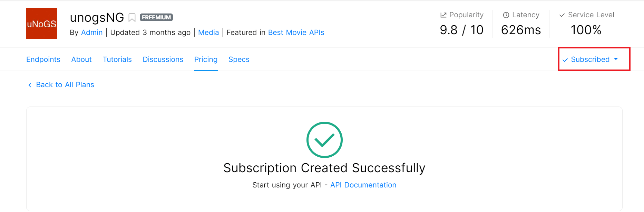This screenshot has width=644, height=212.
Task: Click the Popularity chart icon
Action: click(x=443, y=15)
